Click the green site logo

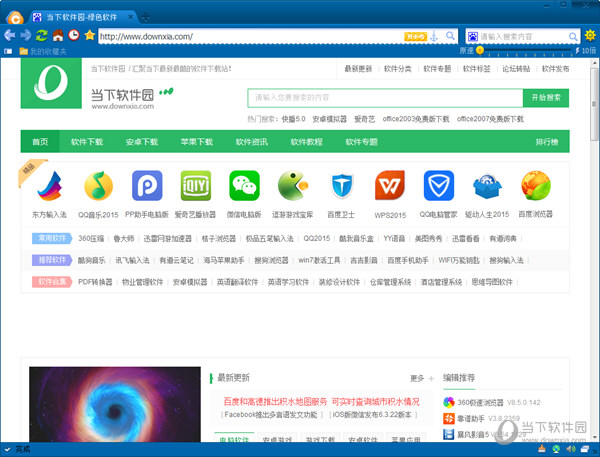tap(51, 83)
